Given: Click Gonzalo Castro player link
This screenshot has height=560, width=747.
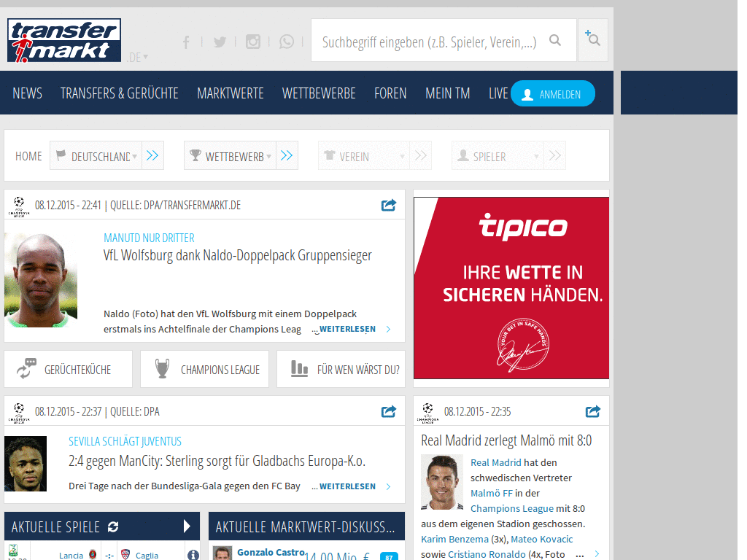Looking at the screenshot, I should (271, 553).
